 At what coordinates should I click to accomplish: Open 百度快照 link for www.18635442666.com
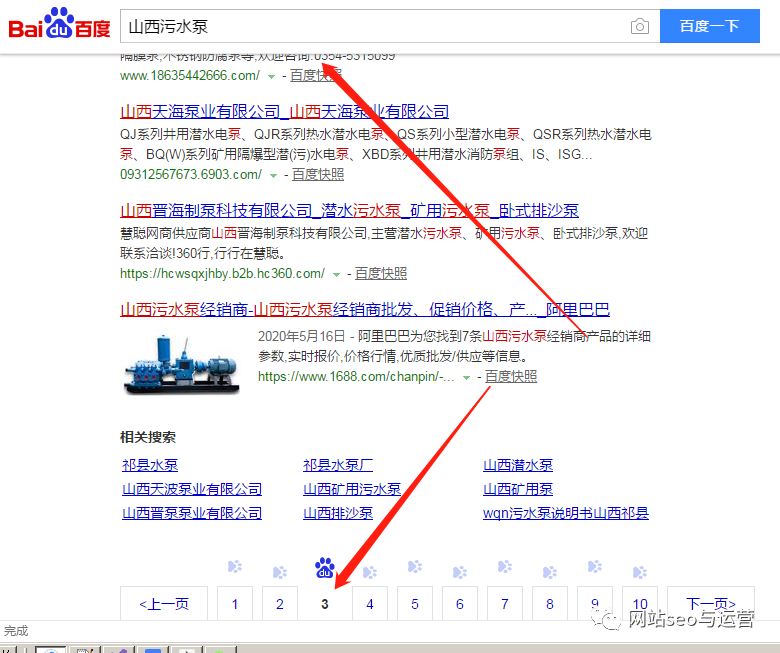pos(316,76)
